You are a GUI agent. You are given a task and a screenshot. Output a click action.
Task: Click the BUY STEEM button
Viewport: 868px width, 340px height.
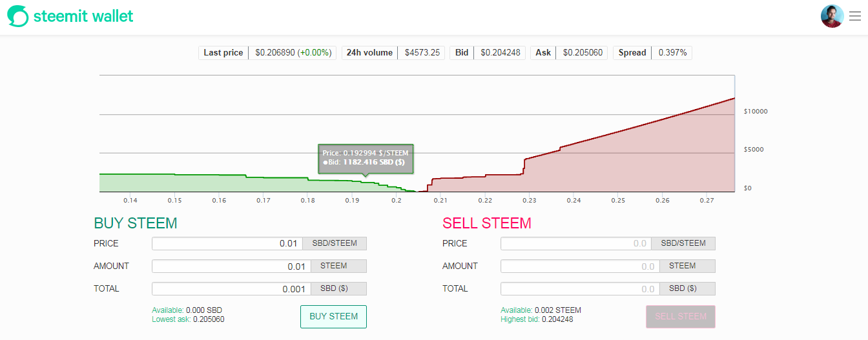point(333,317)
